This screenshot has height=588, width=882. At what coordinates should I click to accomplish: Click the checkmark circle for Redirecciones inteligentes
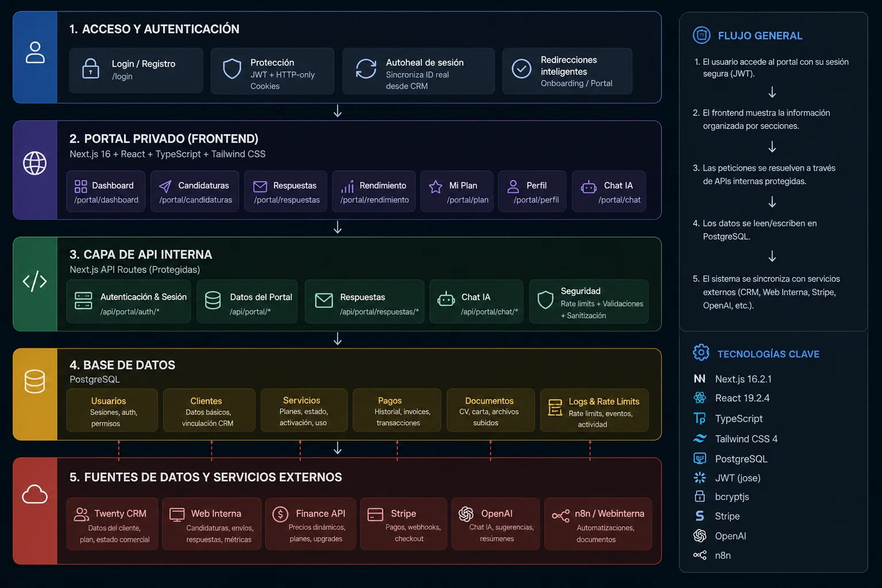[x=521, y=69]
